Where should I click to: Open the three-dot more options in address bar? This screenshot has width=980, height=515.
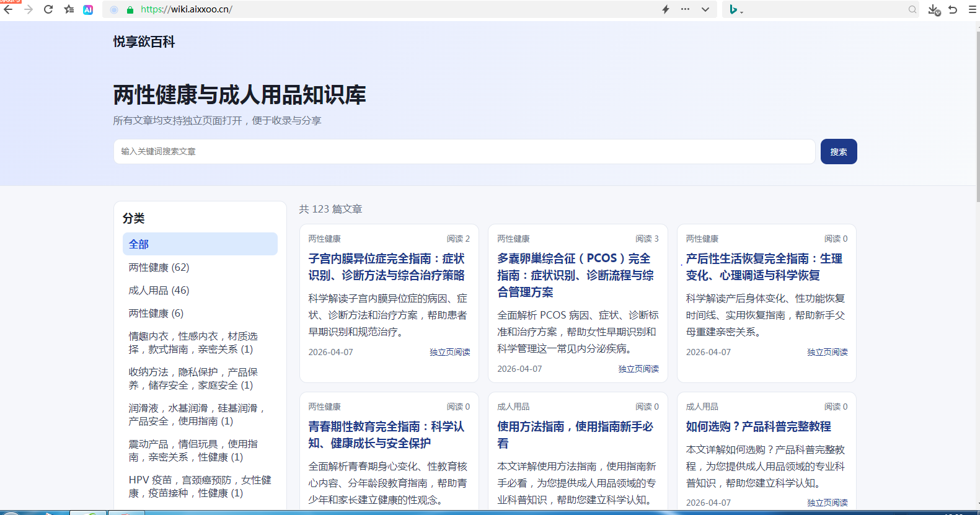pos(685,9)
